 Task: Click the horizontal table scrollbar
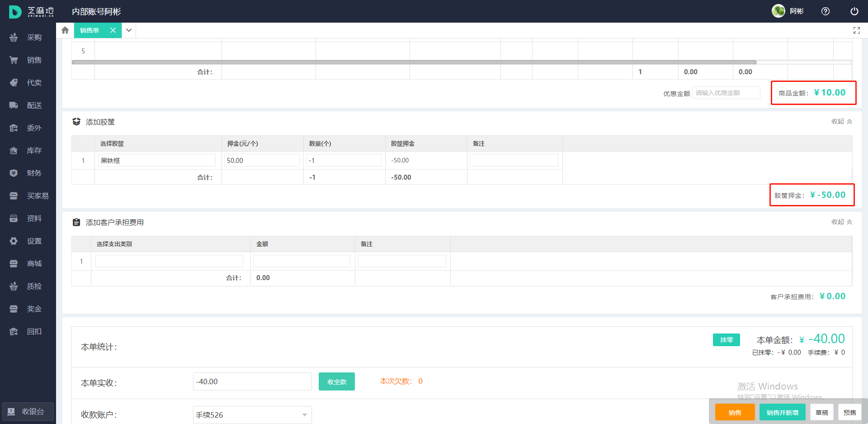tap(414, 62)
